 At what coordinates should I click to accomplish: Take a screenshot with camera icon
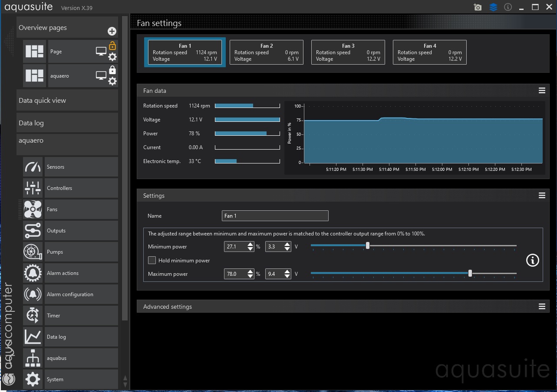point(478,7)
